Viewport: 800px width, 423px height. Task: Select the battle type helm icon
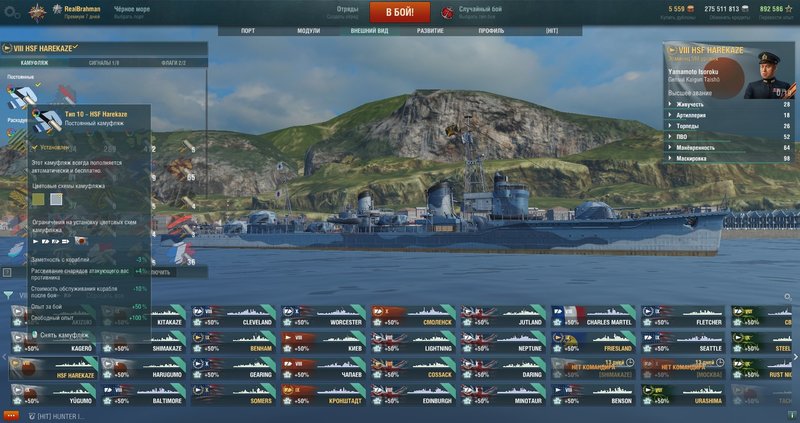447,13
